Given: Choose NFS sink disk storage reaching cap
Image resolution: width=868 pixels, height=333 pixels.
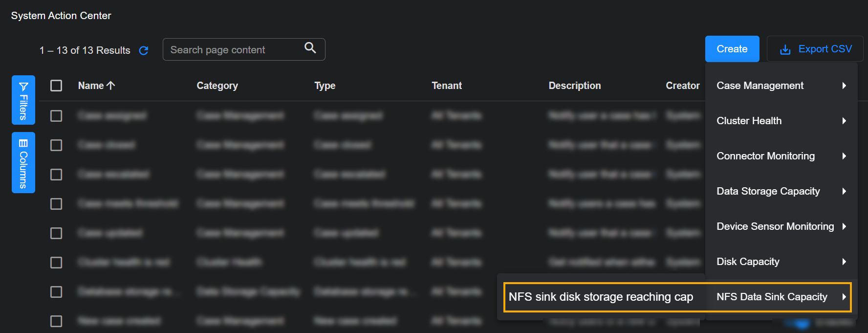Looking at the screenshot, I should [x=601, y=297].
